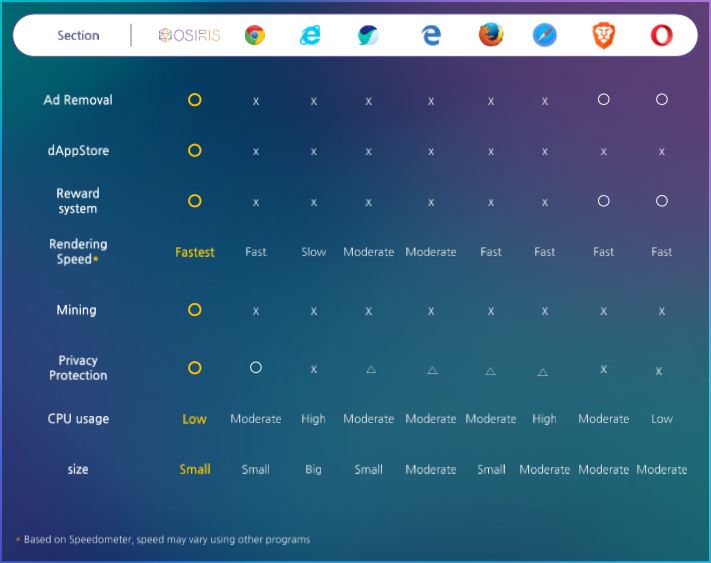Select the dAppStore x in Brave column

(604, 151)
